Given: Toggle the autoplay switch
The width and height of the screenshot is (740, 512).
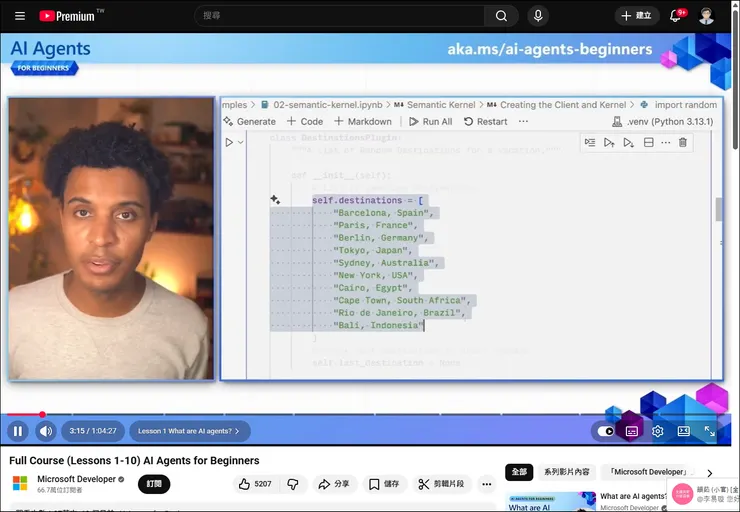Looking at the screenshot, I should tap(605, 431).
